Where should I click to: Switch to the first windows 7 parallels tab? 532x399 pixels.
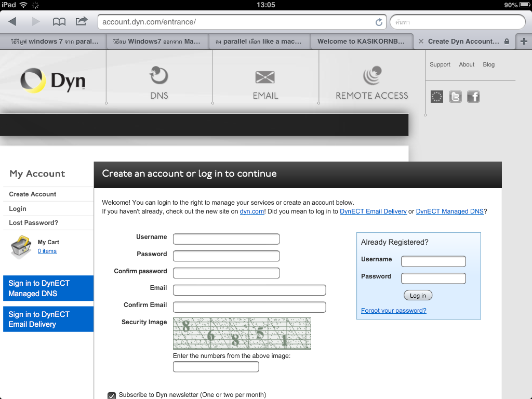(54, 42)
